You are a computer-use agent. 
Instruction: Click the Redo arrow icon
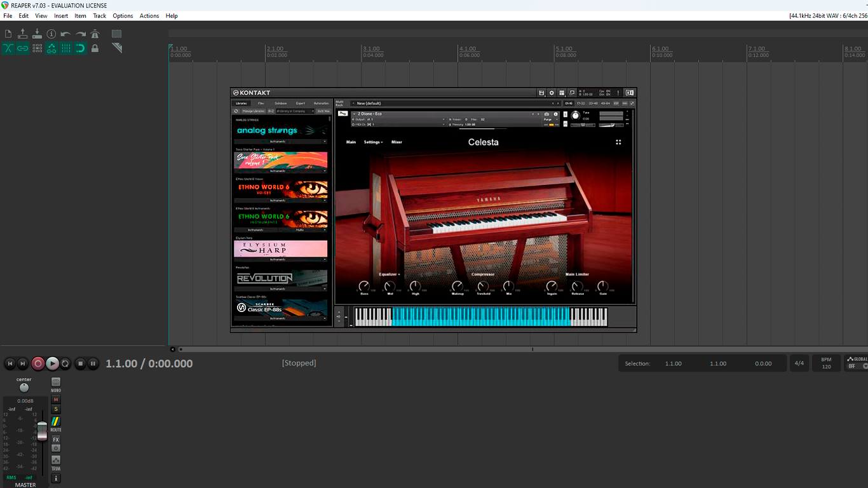tap(81, 34)
